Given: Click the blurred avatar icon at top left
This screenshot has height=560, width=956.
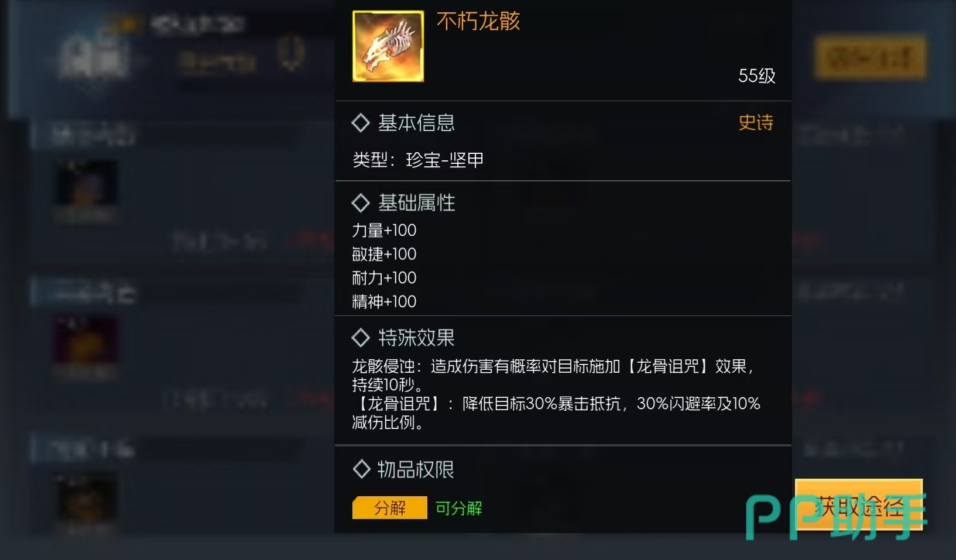Looking at the screenshot, I should pos(94,57).
